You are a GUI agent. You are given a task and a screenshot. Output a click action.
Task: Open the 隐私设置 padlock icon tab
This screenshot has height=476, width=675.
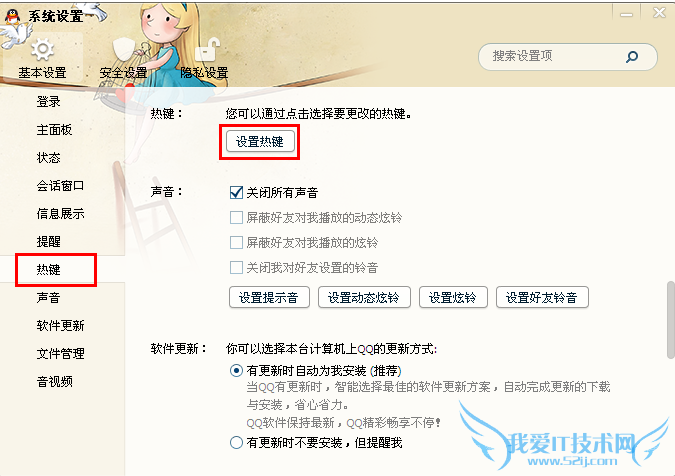204,58
